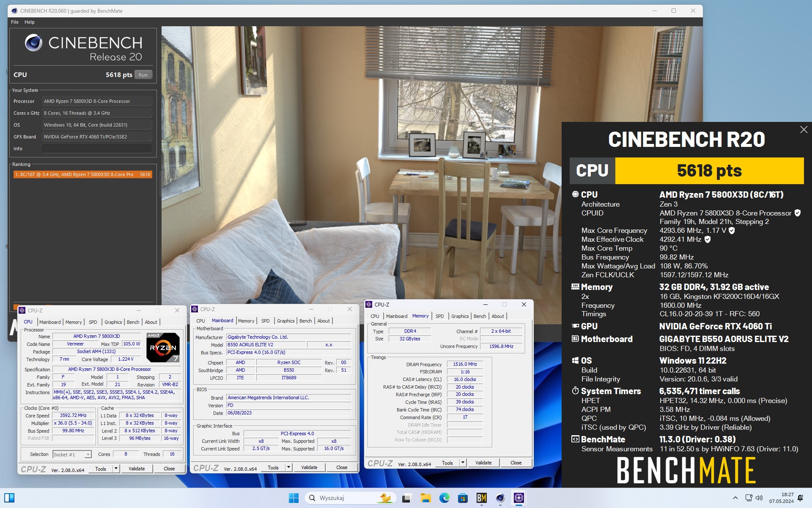Expand Tools dropdown arrow in left CPU-Z
Image resolution: width=812 pixels, height=508 pixels.
click(x=116, y=469)
